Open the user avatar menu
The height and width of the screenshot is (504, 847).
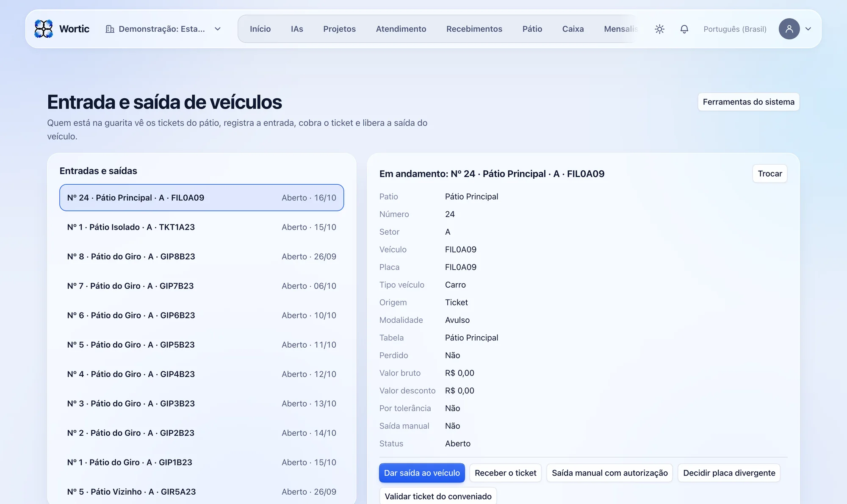[x=789, y=29]
